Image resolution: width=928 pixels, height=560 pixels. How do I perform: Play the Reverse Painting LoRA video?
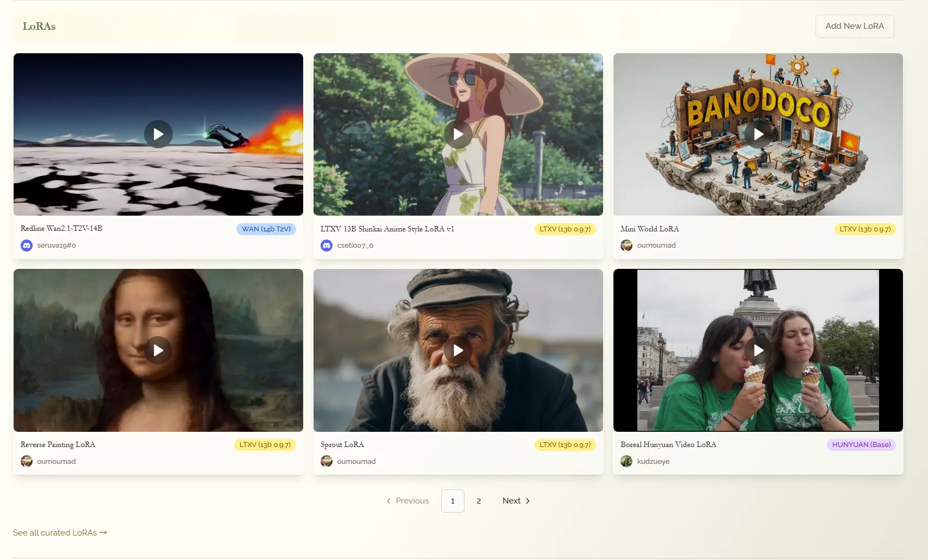click(158, 350)
